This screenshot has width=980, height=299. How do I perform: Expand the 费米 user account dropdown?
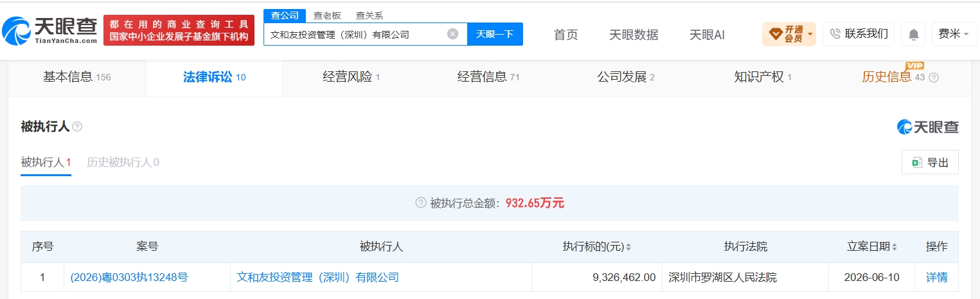point(954,34)
